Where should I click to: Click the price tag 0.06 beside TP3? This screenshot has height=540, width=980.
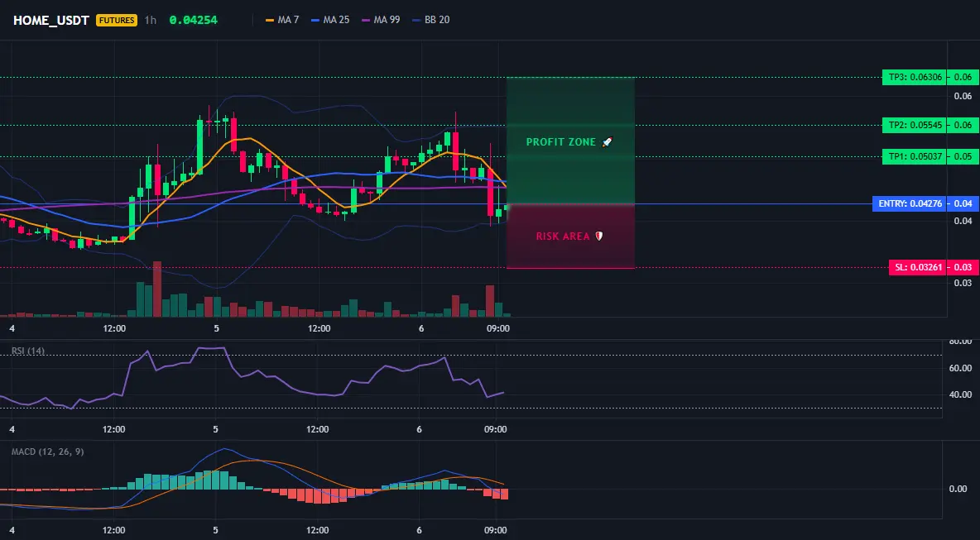pyautogui.click(x=963, y=78)
